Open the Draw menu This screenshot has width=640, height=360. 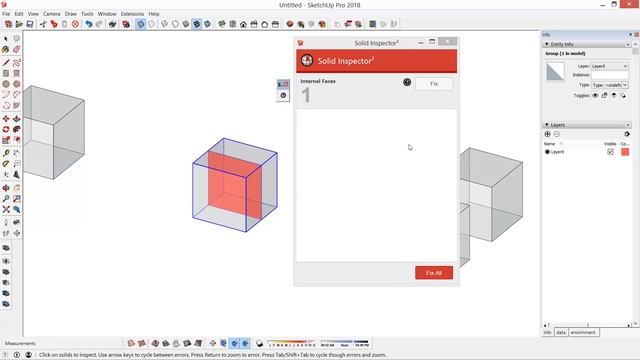coord(71,14)
